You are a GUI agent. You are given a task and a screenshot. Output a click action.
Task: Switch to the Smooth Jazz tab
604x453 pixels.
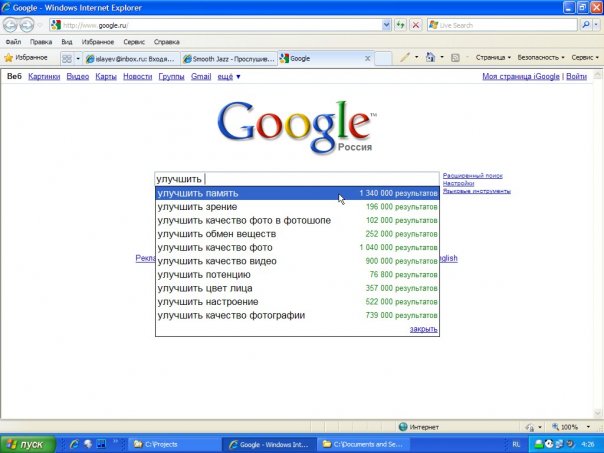click(229, 58)
